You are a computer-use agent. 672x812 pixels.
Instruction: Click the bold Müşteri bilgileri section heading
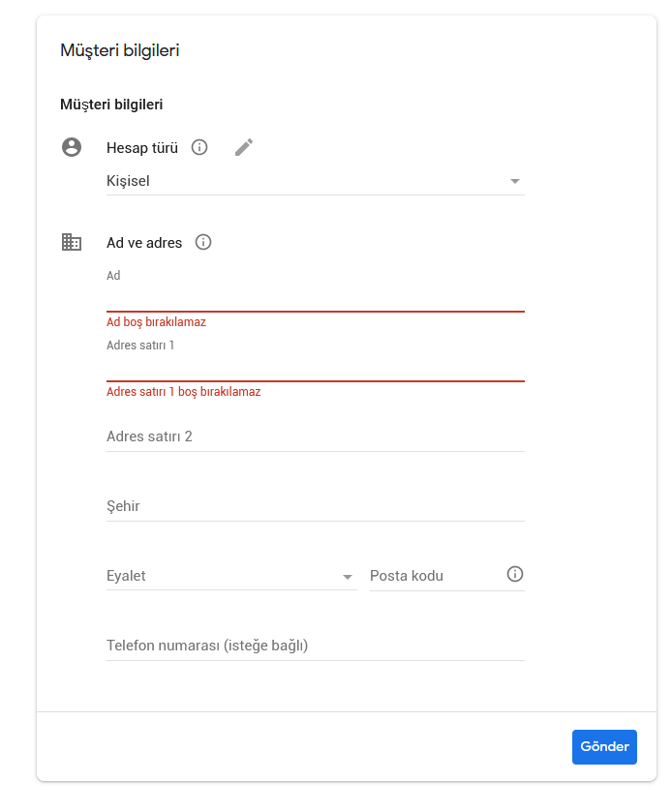click(111, 105)
